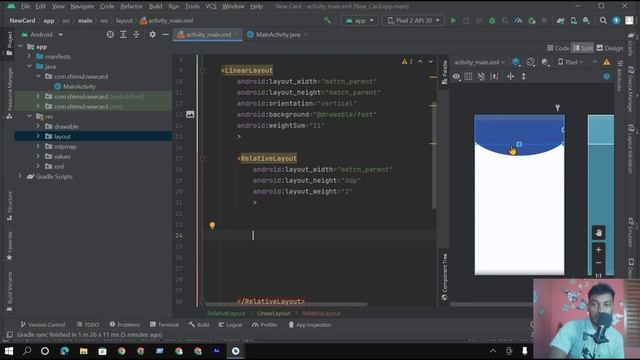Open the Palette side panel
The image size is (640, 360).
(x=444, y=72)
